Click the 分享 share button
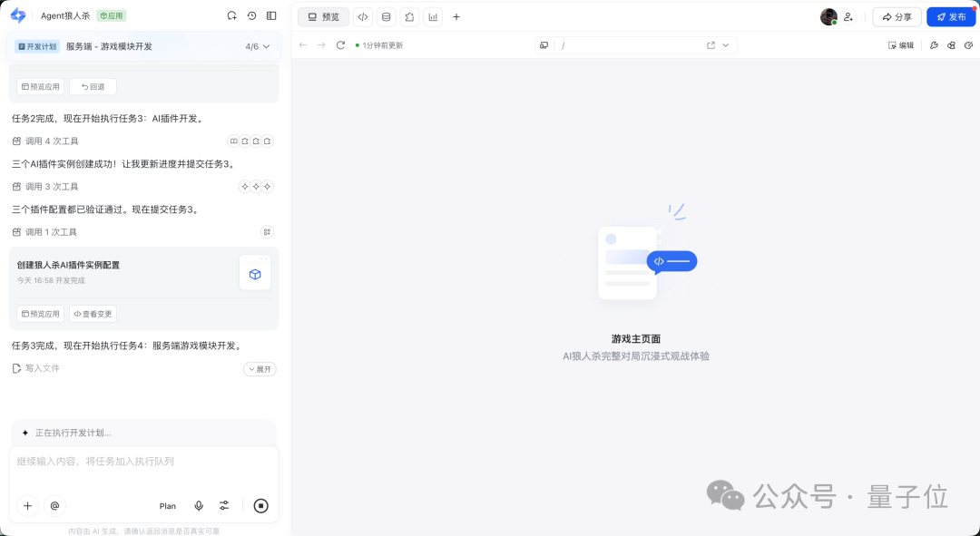This screenshot has width=980, height=536. (x=897, y=17)
